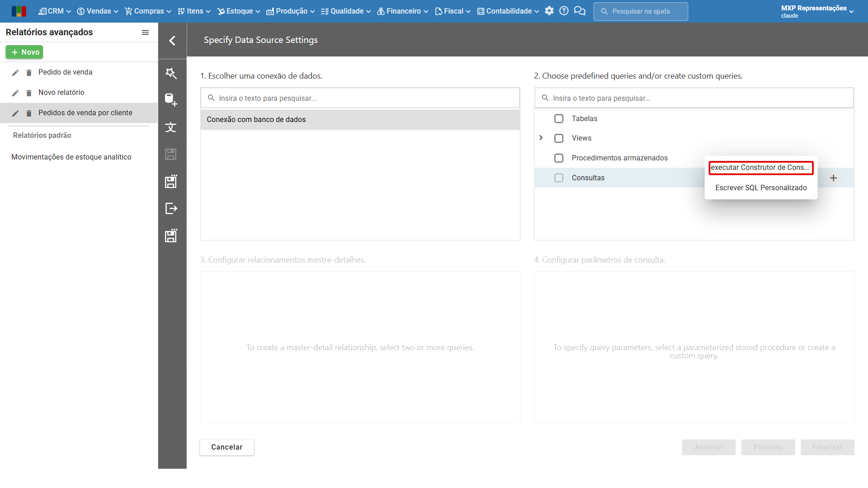
Task: Open the settings gear icon
Action: click(x=549, y=11)
